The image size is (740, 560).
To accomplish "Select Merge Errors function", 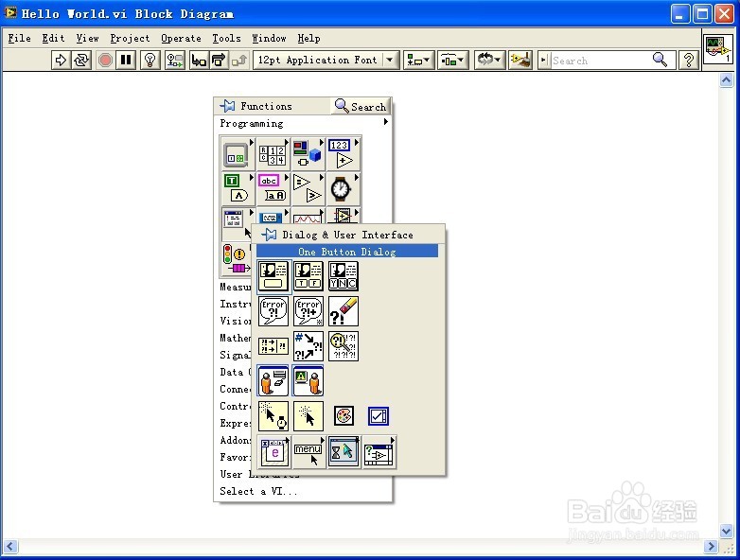I will pos(273,346).
